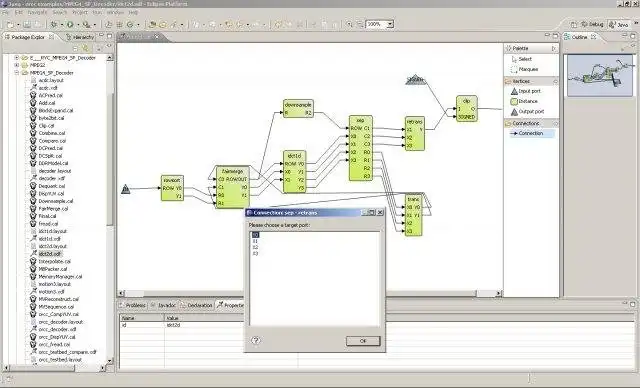Switch to the Javadoc tab

pyautogui.click(x=163, y=305)
